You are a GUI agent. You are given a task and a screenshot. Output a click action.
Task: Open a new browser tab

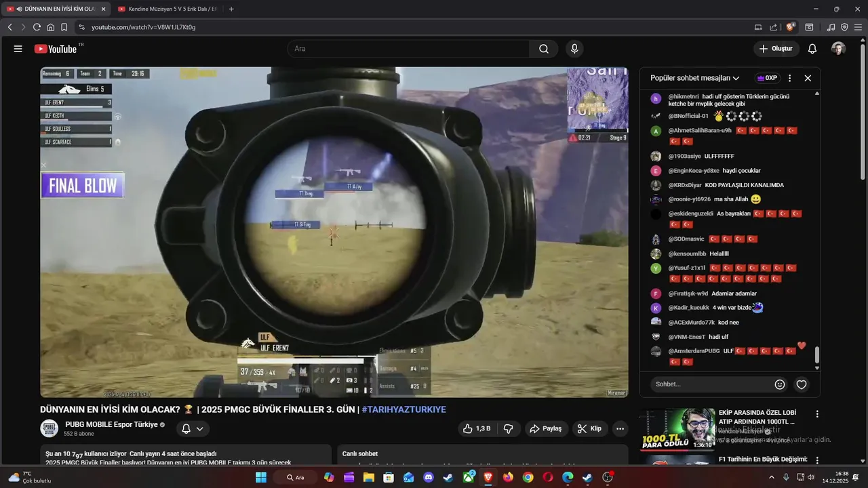click(231, 9)
